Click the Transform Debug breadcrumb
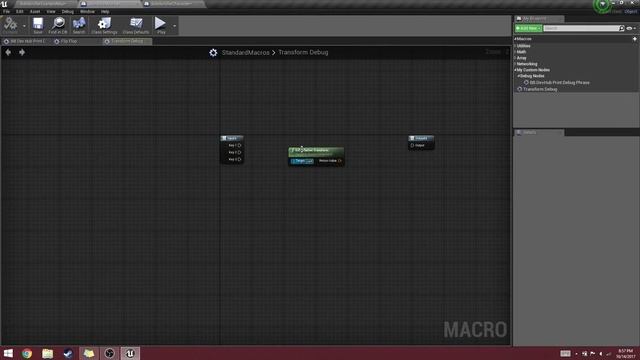 tap(303, 52)
